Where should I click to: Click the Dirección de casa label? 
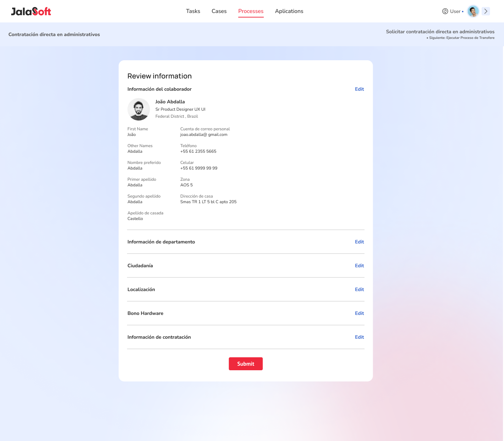196,196
